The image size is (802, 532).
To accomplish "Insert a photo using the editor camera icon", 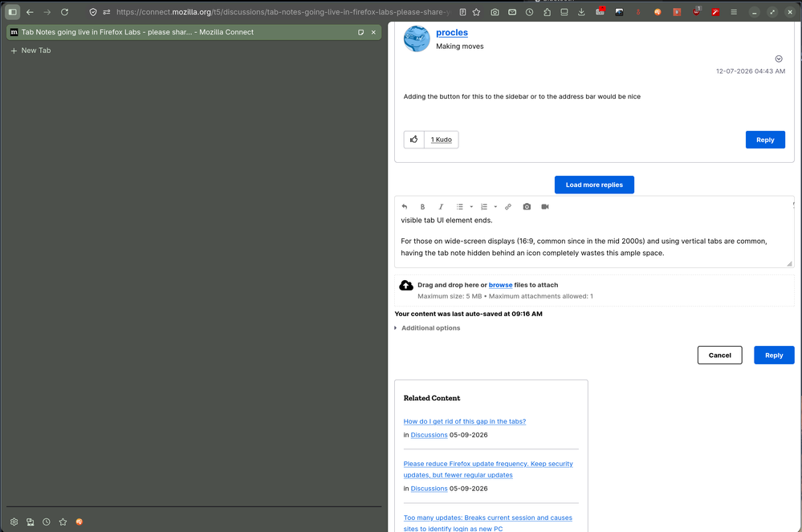I will 527,206.
